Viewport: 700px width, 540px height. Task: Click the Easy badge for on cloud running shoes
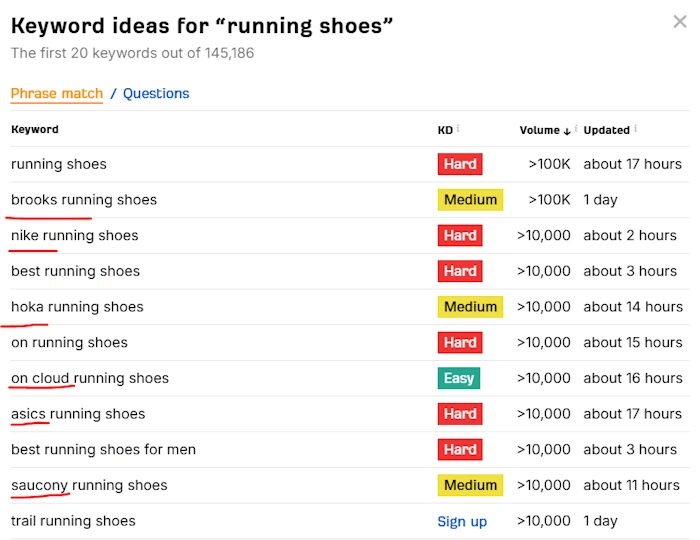coord(458,378)
